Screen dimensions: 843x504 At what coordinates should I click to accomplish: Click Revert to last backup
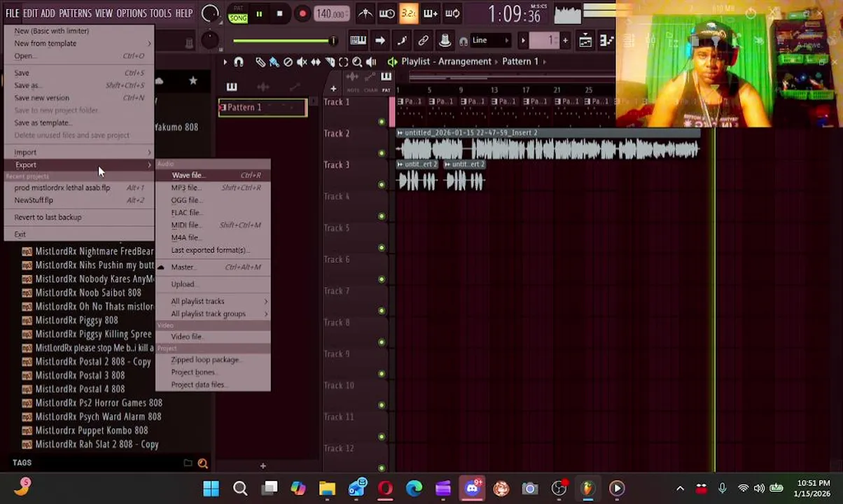(80, 217)
